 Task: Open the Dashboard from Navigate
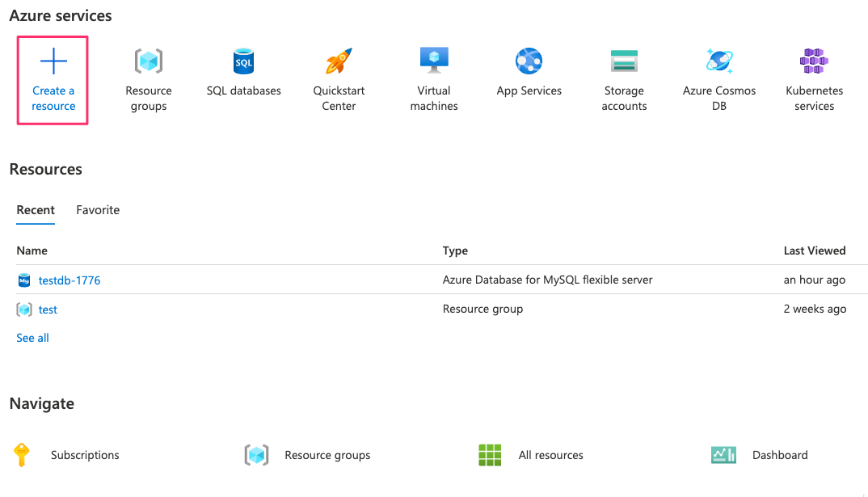click(x=779, y=455)
